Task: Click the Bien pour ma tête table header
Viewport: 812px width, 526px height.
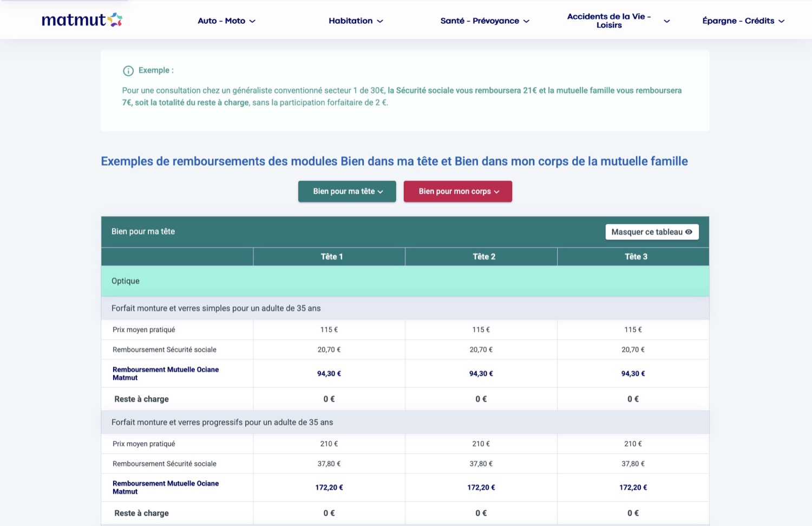Action: point(142,231)
